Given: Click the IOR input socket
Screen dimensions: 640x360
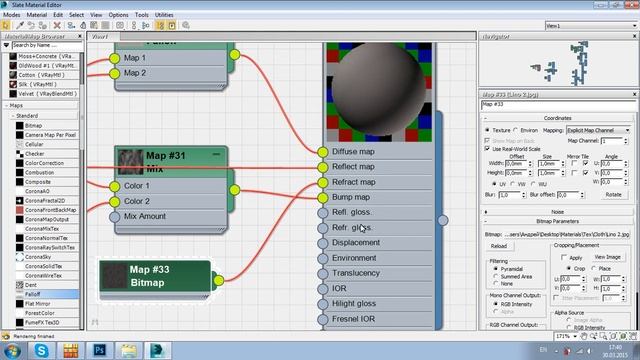Looking at the screenshot, I should pos(322,289).
